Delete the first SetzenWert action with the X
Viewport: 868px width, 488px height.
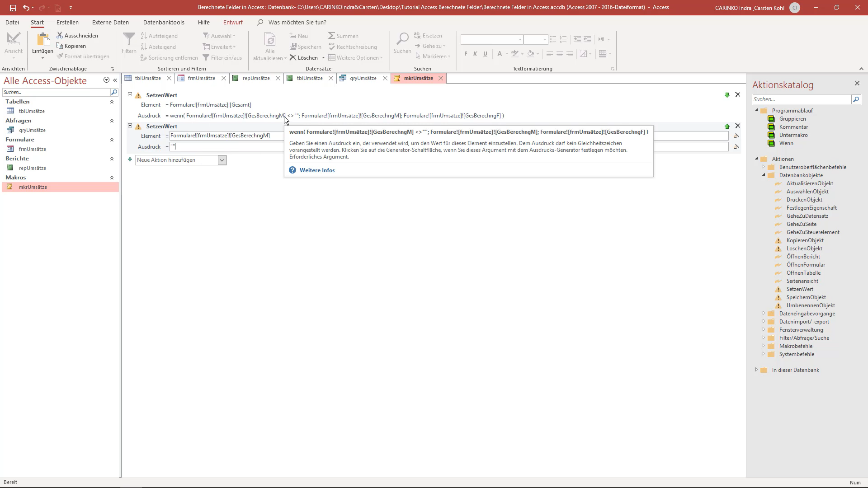[737, 94]
